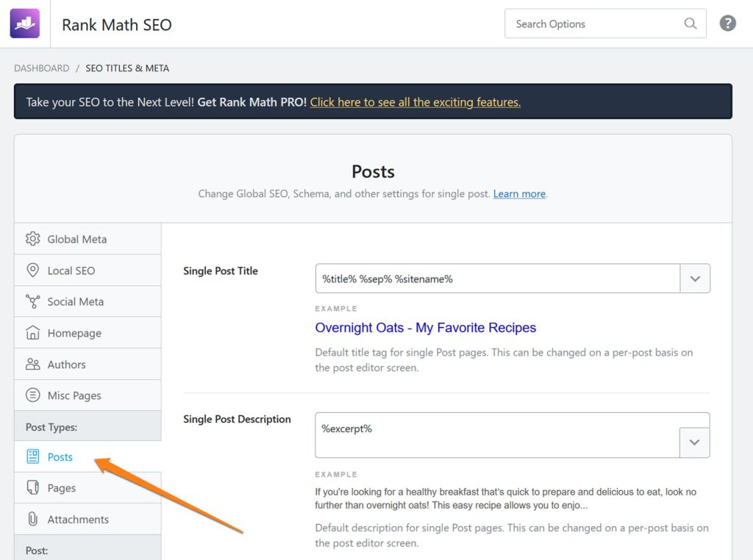Click the Misc Pages list icon
Viewport: 753px width, 560px height.
pos(32,395)
